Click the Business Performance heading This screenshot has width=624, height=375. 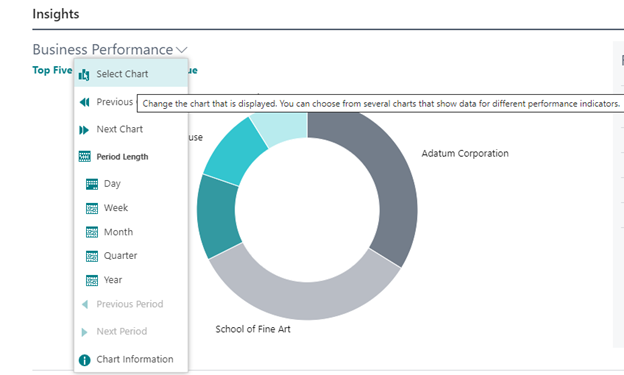103,50
